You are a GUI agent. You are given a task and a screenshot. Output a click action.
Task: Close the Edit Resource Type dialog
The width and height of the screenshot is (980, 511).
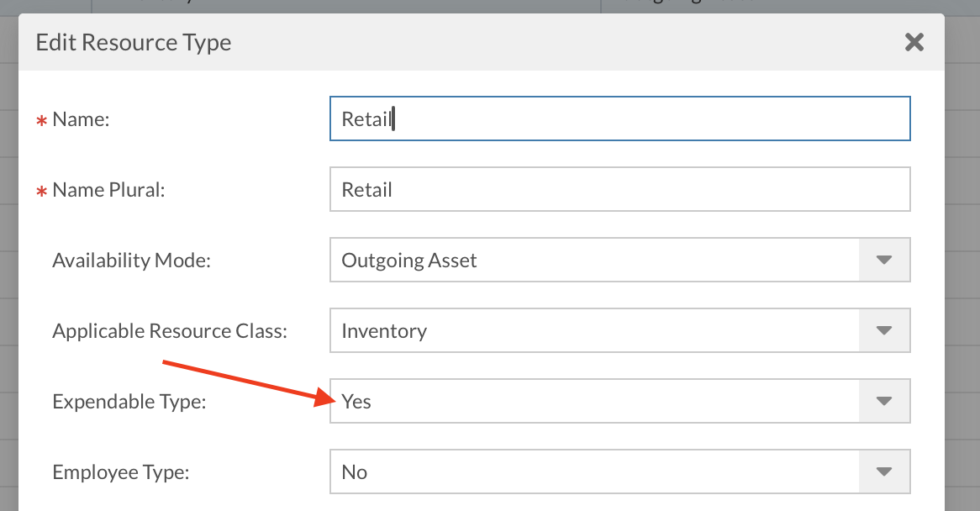(914, 42)
